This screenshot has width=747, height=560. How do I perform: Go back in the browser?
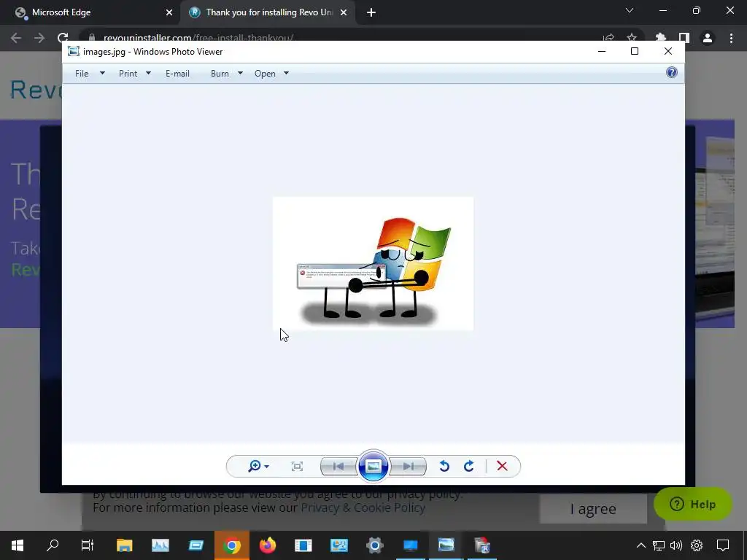click(x=16, y=38)
